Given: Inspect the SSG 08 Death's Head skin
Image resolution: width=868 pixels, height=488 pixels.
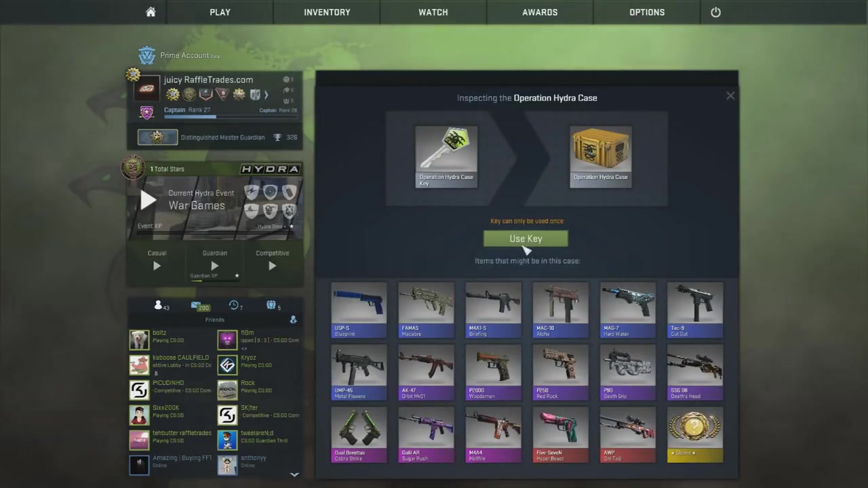Looking at the screenshot, I should [695, 372].
